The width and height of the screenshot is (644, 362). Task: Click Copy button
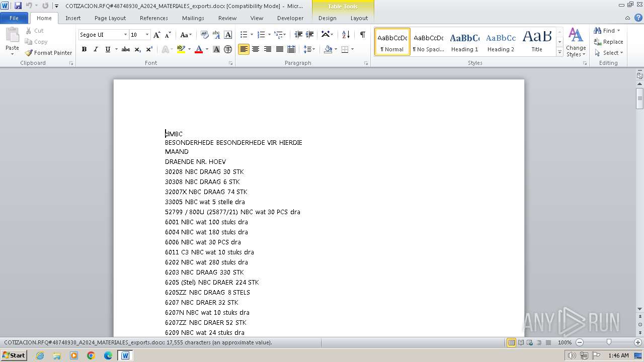(x=36, y=42)
